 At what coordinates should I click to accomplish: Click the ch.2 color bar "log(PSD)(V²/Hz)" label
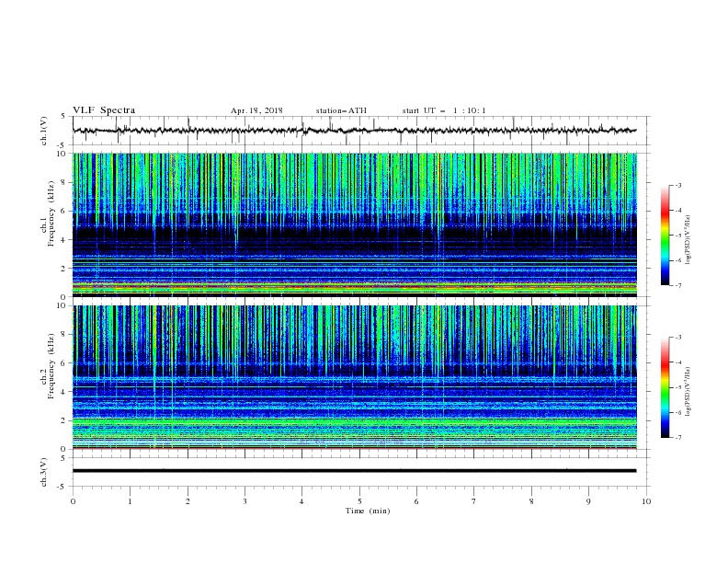(x=688, y=392)
